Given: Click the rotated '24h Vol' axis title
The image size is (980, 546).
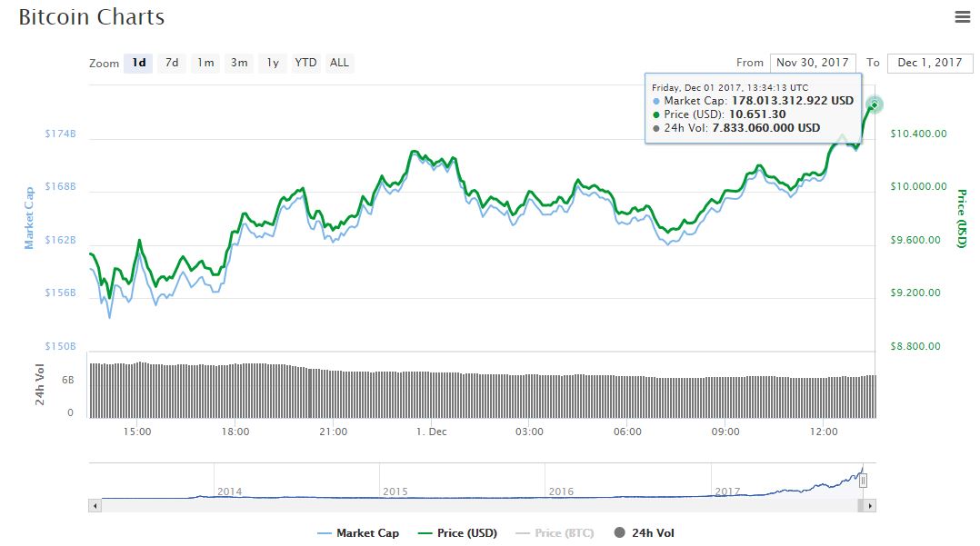Looking at the screenshot, I should click(x=39, y=385).
